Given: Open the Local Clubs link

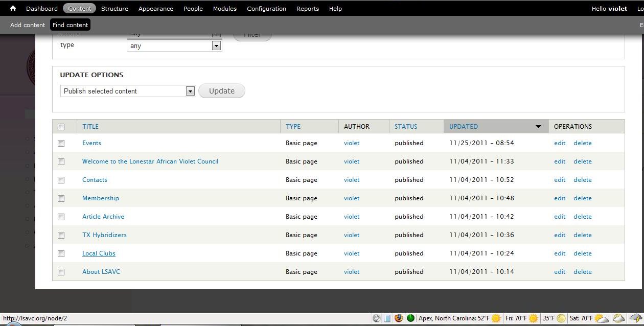Looking at the screenshot, I should point(99,253).
